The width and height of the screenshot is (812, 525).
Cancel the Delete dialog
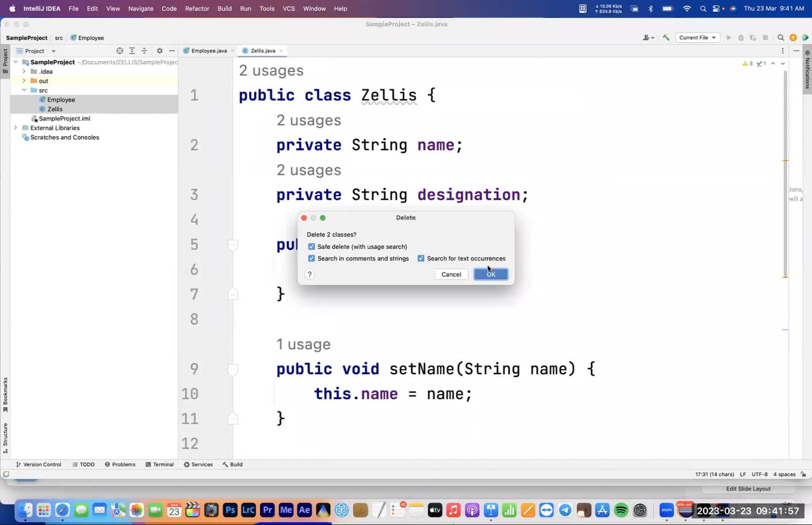tap(451, 274)
